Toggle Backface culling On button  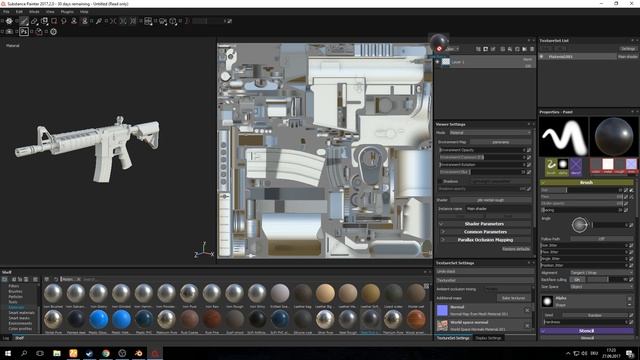578,280
